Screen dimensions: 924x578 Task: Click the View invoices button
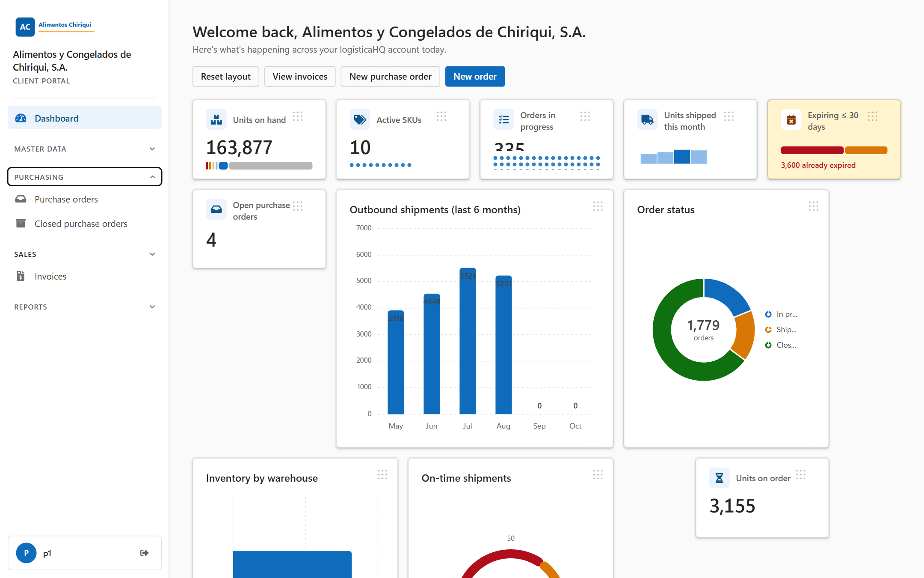[x=300, y=77]
